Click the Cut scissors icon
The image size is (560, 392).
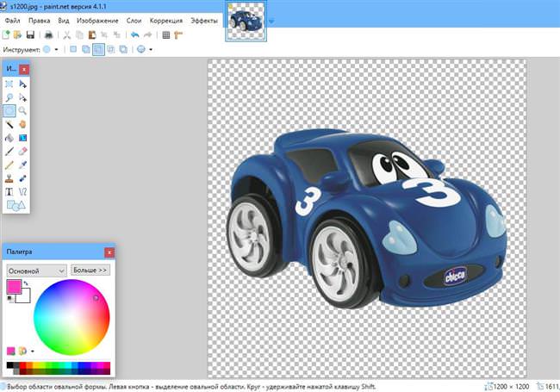pyautogui.click(x=67, y=35)
